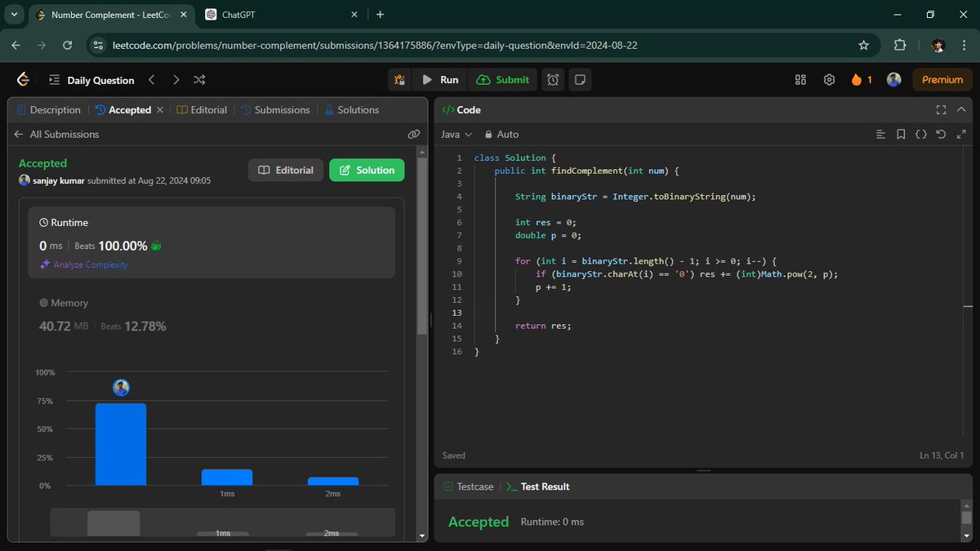Screen dimensions: 980x551
Task: Open the LeetCode profile avatar
Action: (x=894, y=80)
